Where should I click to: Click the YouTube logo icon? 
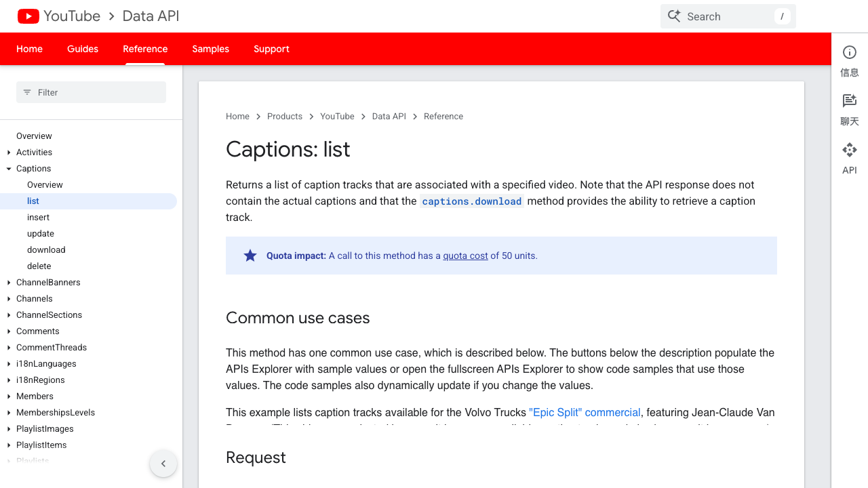pyautogui.click(x=28, y=16)
